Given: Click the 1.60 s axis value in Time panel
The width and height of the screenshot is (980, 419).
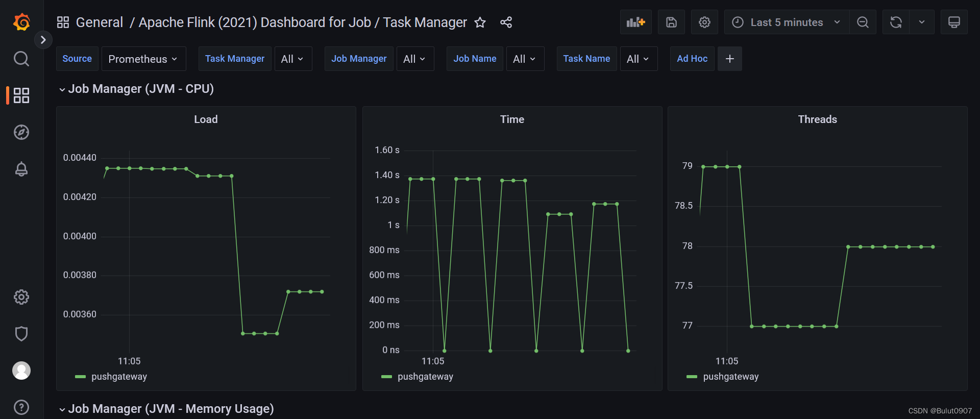Looking at the screenshot, I should pos(387,150).
